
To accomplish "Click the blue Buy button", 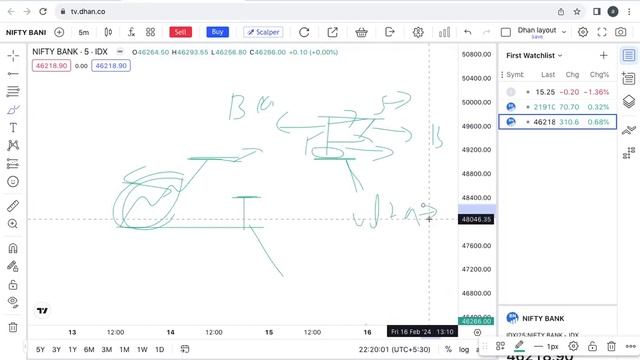I will 218,32.
